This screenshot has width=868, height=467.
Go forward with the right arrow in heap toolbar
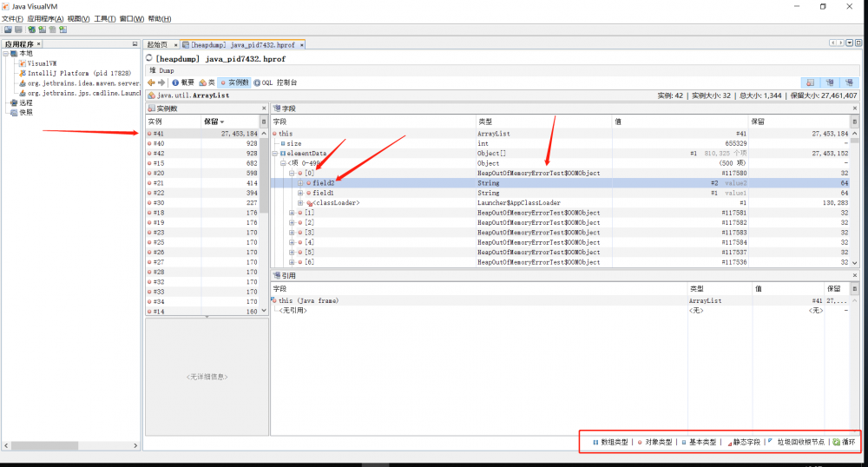(161, 82)
